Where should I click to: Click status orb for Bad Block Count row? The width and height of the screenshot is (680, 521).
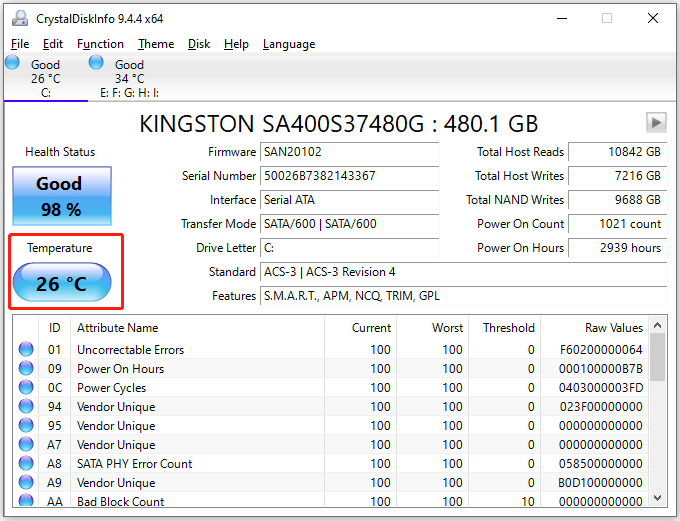pos(26,500)
